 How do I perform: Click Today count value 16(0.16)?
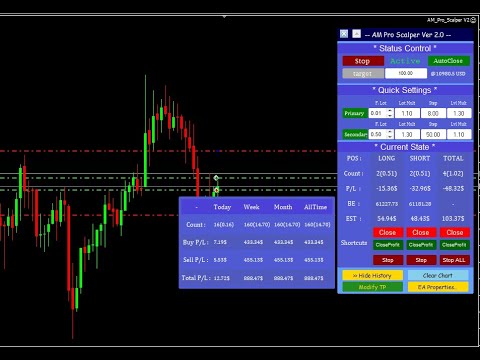(x=224, y=225)
